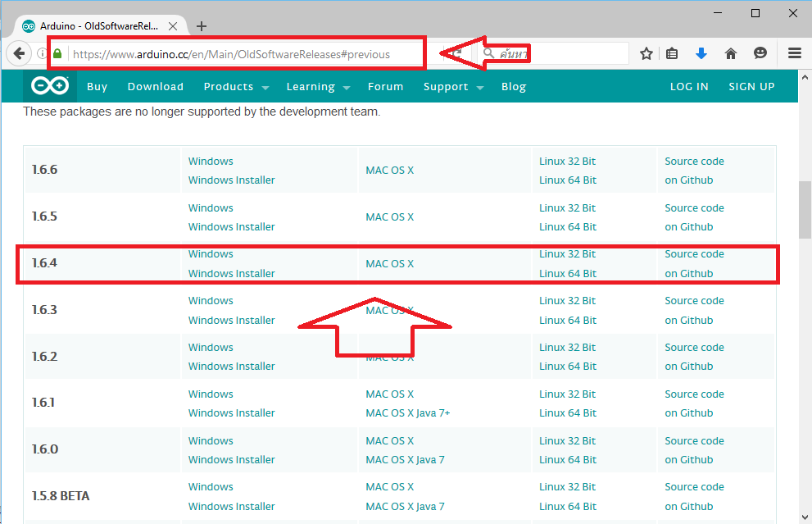Download 1.5.8 BETA MAC OS X

point(389,486)
